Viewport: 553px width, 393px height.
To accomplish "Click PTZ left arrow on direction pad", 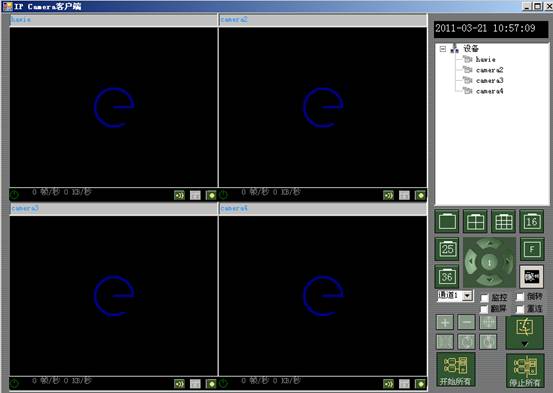I will click(x=470, y=262).
